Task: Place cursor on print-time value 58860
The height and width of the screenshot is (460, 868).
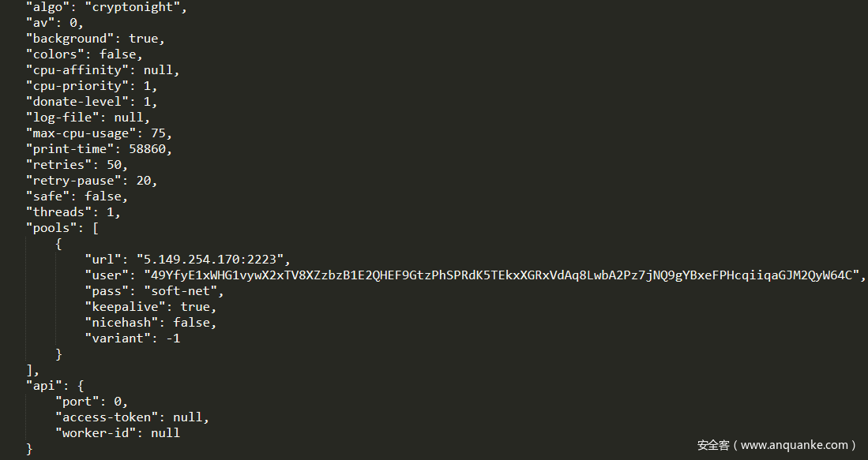Action: [150, 149]
